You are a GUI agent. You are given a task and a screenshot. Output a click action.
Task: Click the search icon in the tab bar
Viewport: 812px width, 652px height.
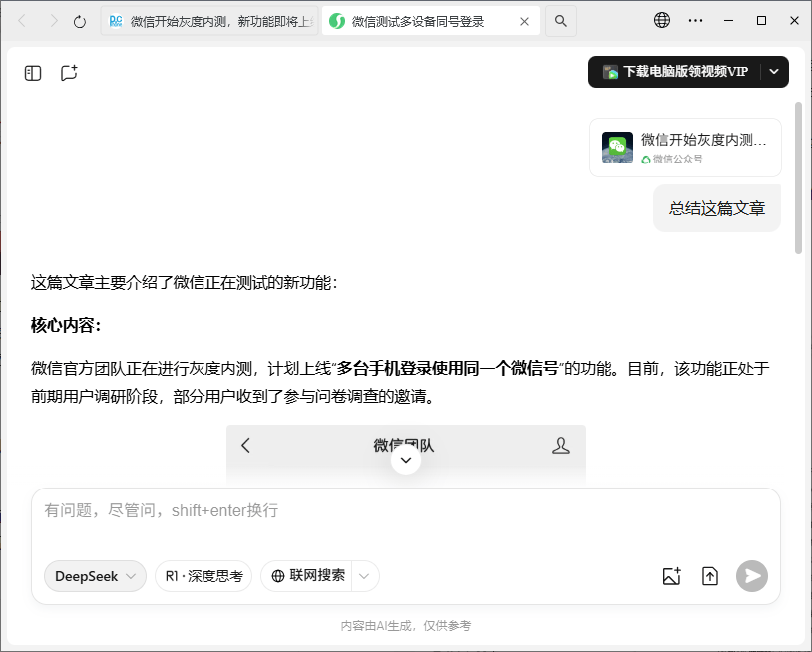coord(560,20)
